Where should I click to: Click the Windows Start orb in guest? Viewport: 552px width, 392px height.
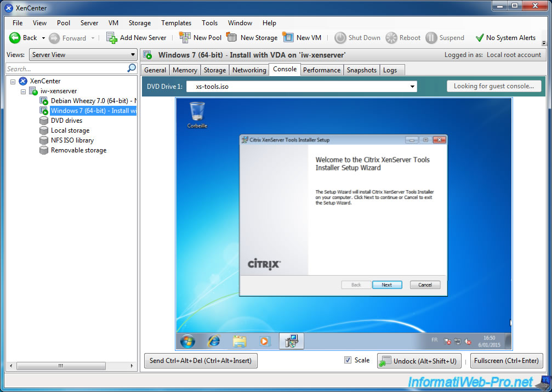click(187, 341)
